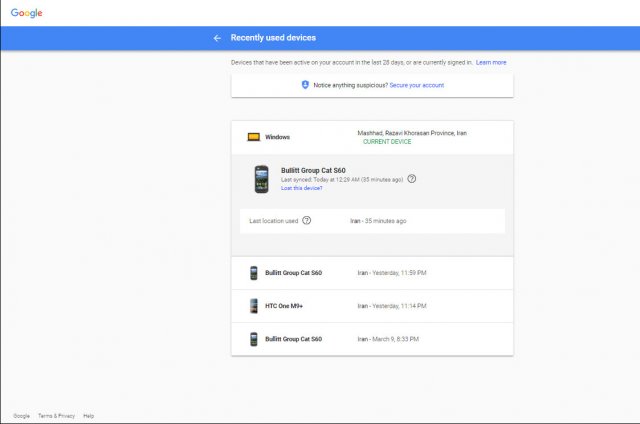The image size is (640, 424).
Task: Click the back arrow in the header
Action: (217, 38)
